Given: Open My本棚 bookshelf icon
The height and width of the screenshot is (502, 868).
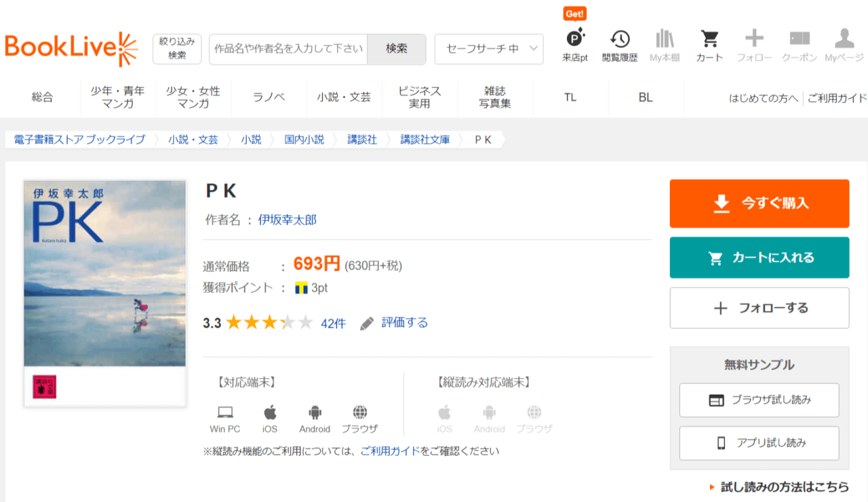Looking at the screenshot, I should click(x=665, y=38).
